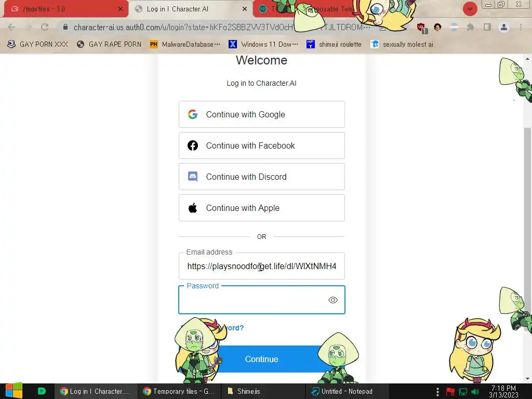Focus the Email address field
This screenshot has width=532, height=399.
262,266
